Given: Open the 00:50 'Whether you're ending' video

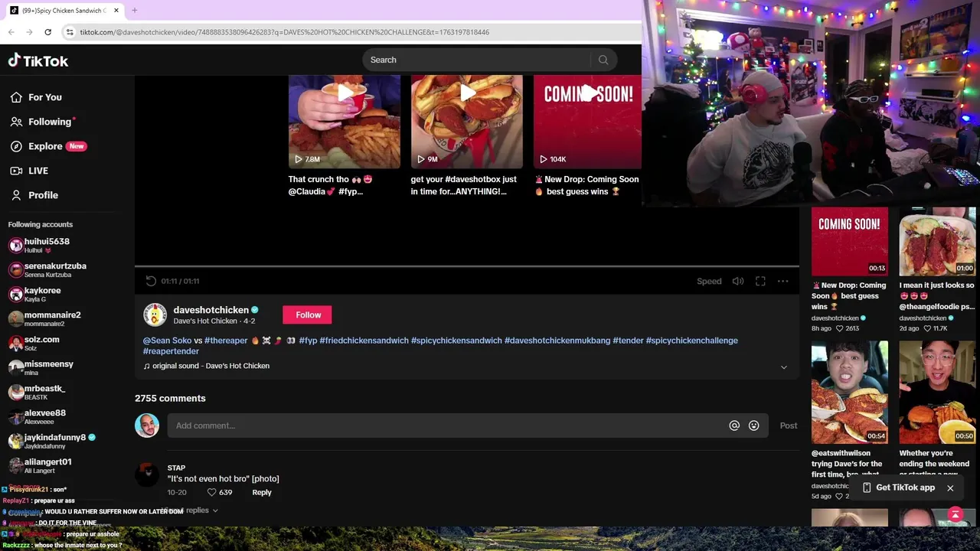Looking at the screenshot, I should 938,392.
